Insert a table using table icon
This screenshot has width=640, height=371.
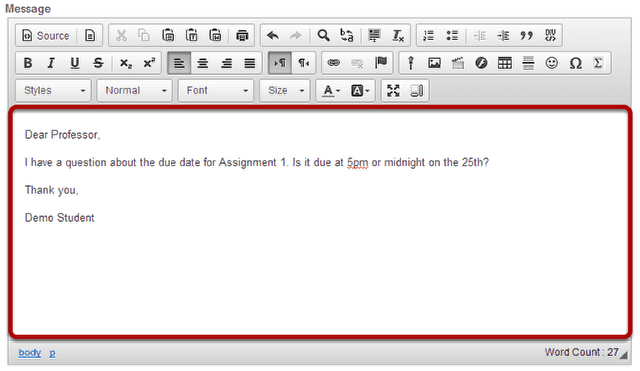tap(504, 63)
